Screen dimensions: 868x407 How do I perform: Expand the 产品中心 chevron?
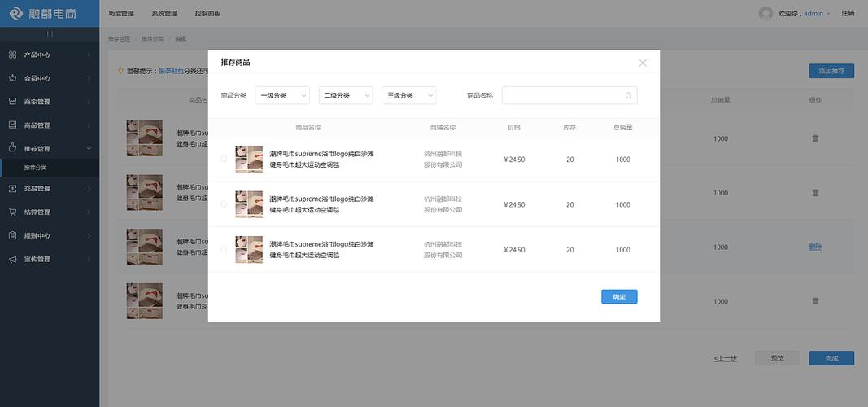pos(89,55)
